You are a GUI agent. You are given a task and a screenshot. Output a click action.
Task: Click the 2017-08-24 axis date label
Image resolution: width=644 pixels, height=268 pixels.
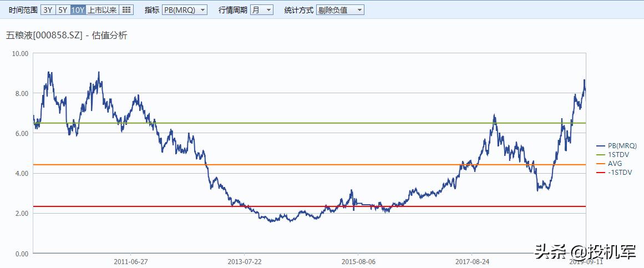coord(471,261)
